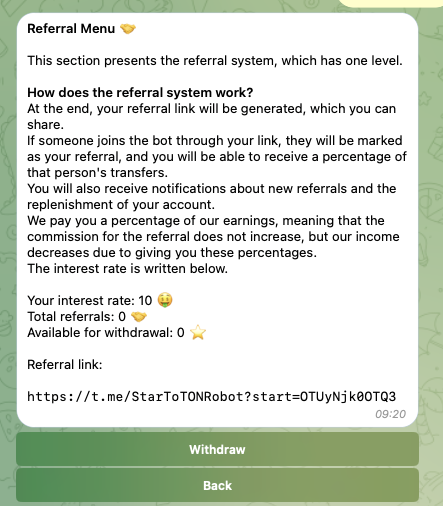Click the 'The interest rate is written below' sentence
443x506 pixels.
click(128, 268)
